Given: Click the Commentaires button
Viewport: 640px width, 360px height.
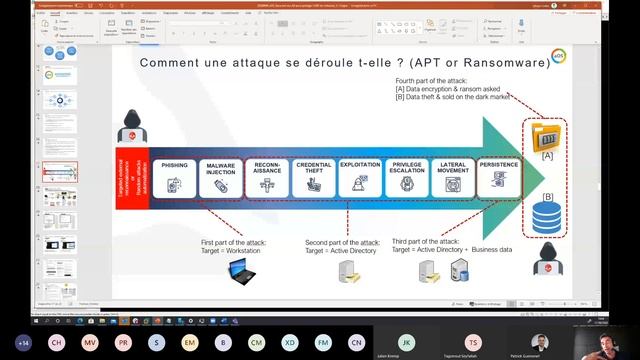Looking at the screenshot, I should point(584,13).
